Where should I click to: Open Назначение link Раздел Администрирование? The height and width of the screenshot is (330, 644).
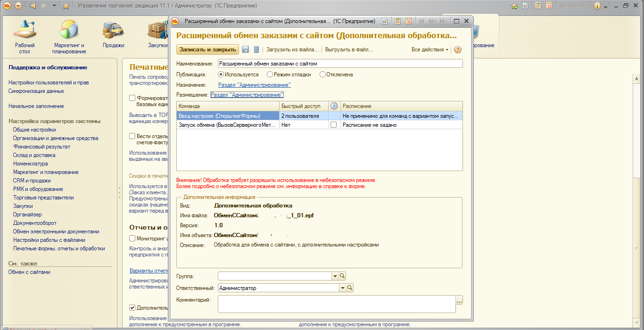click(255, 85)
